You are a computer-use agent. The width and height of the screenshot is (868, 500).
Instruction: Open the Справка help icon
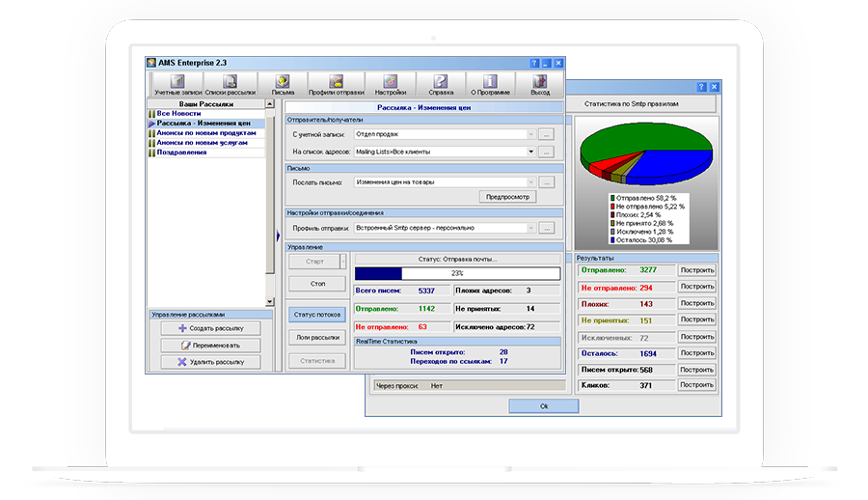pyautogui.click(x=441, y=85)
